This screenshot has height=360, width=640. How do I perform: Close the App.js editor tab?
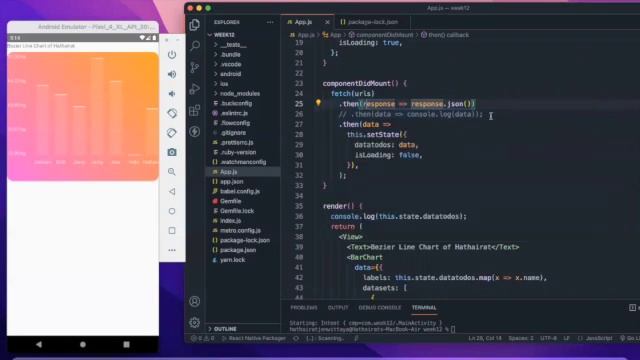coord(327,22)
